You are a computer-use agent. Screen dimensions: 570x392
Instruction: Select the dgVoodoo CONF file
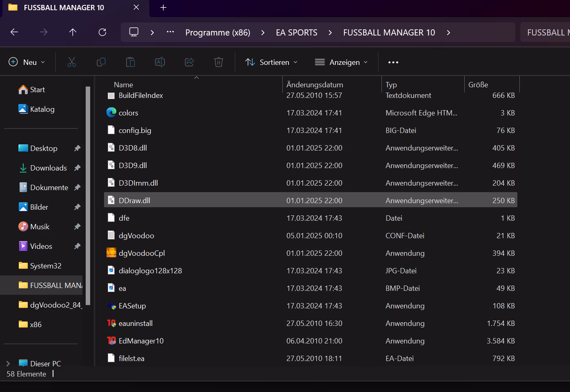311,235
